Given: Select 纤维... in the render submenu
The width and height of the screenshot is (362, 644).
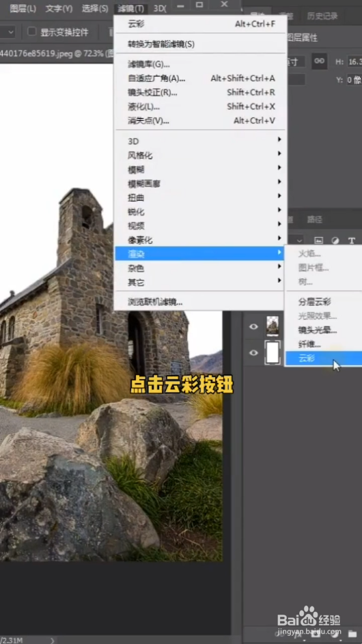Looking at the screenshot, I should [x=309, y=344].
